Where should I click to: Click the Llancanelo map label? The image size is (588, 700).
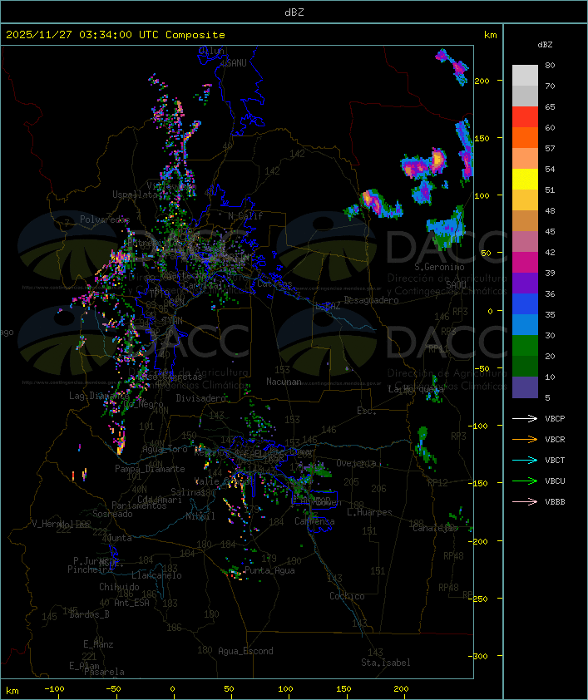pyautogui.click(x=156, y=576)
